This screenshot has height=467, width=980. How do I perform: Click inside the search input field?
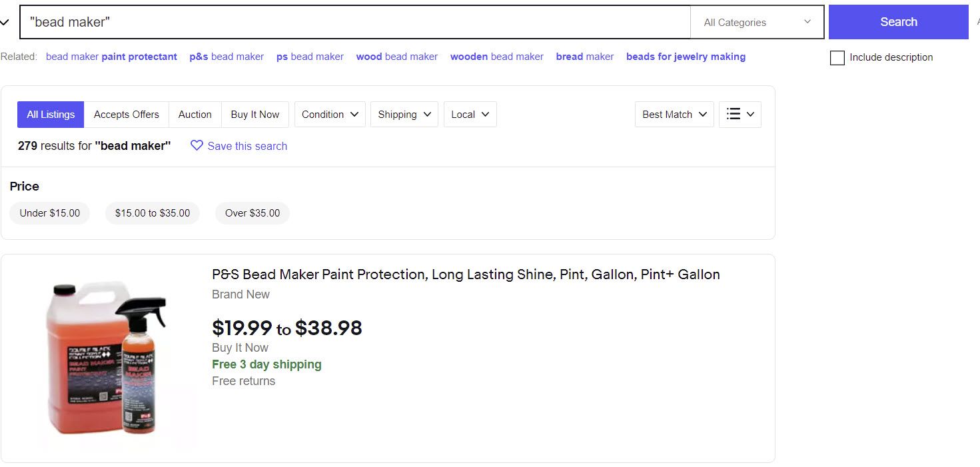click(x=353, y=22)
